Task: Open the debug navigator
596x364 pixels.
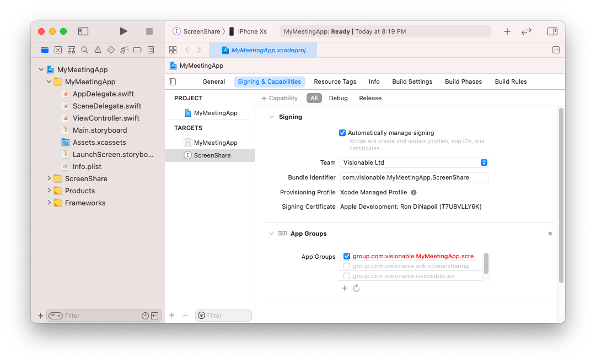Action: [124, 50]
